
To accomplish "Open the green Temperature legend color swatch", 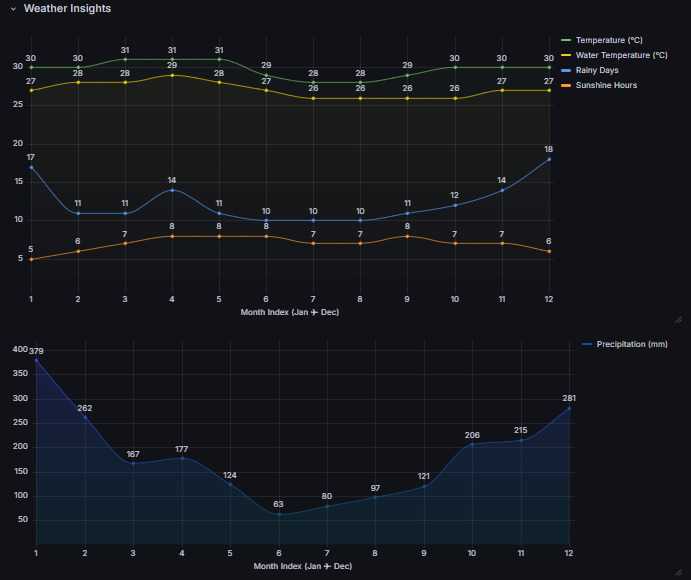I will [x=565, y=40].
